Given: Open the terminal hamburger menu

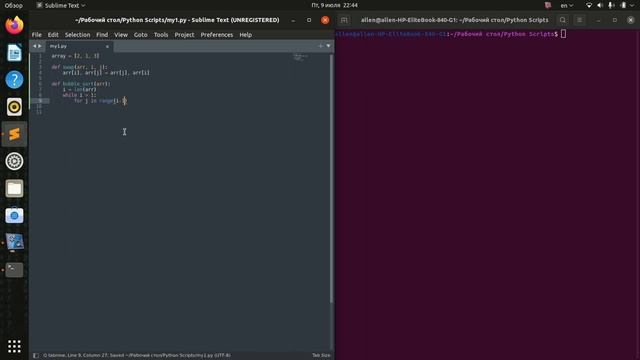Looking at the screenshot, I should (x=580, y=20).
